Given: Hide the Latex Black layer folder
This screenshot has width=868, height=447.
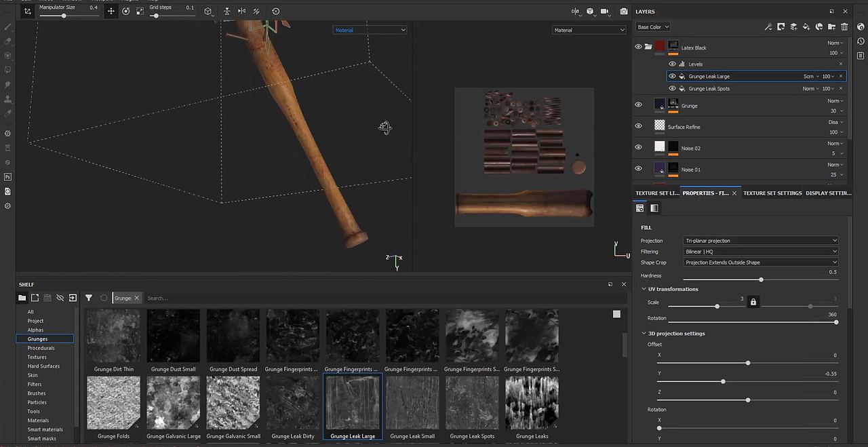Looking at the screenshot, I should click(x=638, y=47).
